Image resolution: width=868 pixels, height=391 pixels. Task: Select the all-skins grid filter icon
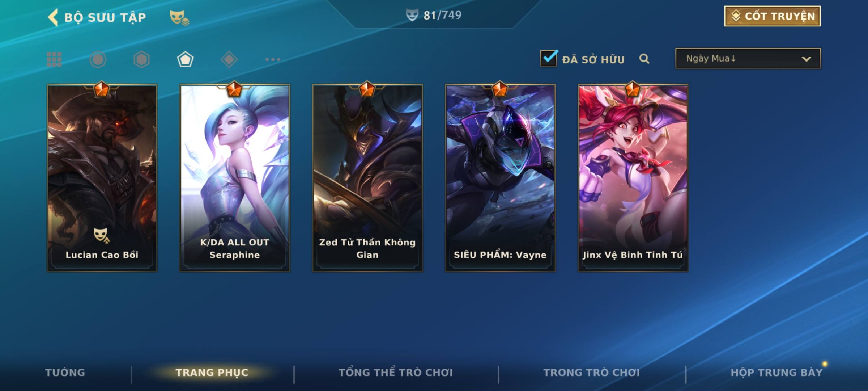pyautogui.click(x=54, y=59)
